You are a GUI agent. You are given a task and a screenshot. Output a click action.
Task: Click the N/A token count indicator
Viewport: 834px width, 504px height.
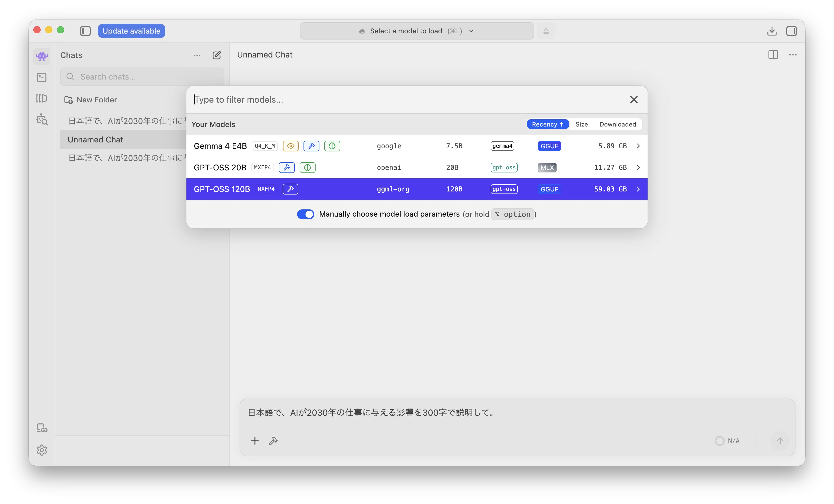[727, 441]
